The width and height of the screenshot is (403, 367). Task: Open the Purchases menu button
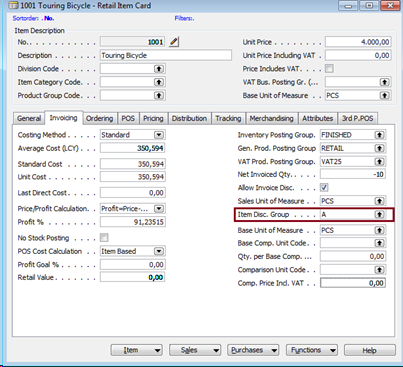click(x=253, y=350)
